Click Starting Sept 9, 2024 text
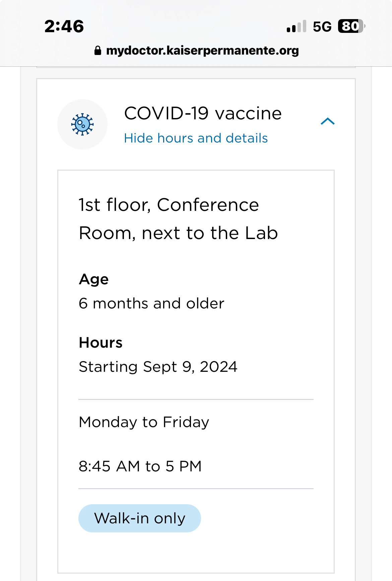Image resolution: width=392 pixels, height=581 pixels. tap(158, 367)
